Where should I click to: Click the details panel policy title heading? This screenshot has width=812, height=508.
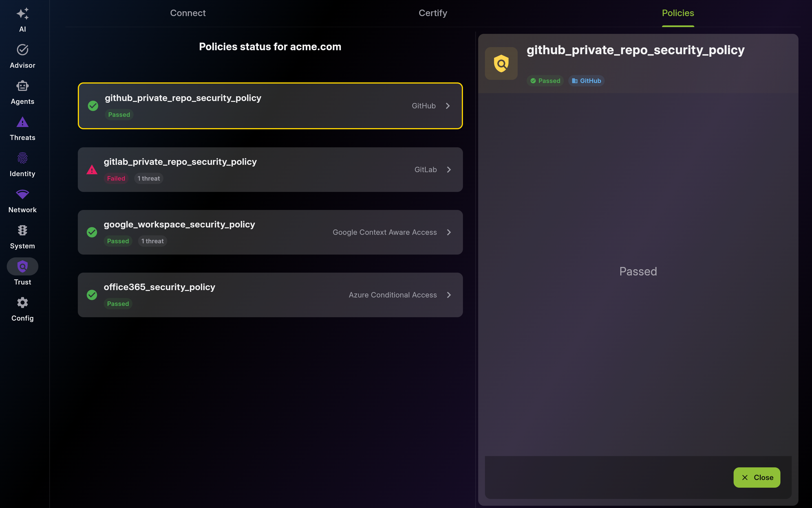(x=635, y=51)
